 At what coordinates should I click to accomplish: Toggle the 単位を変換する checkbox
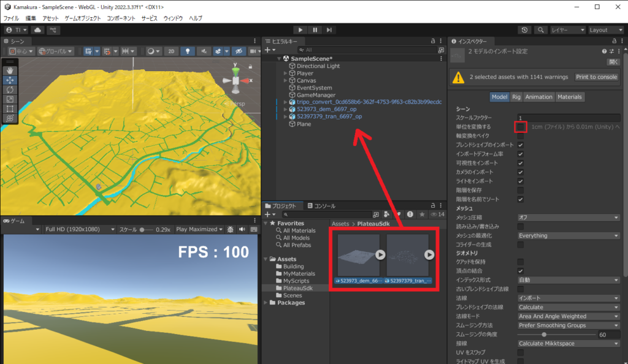click(521, 127)
